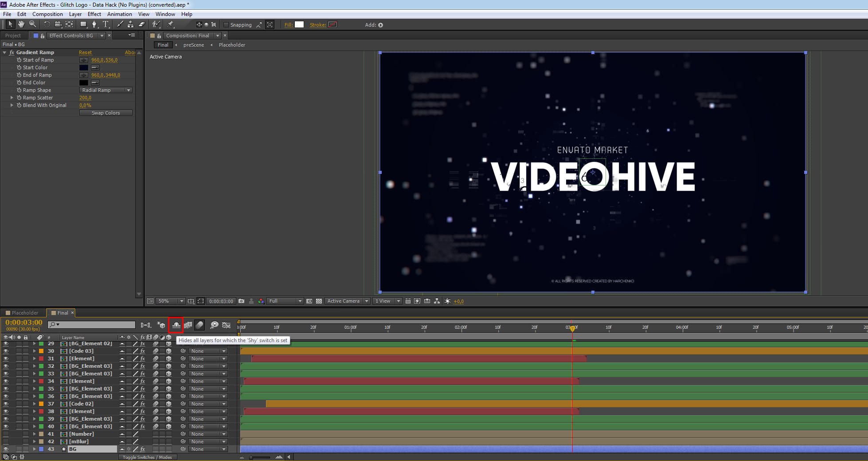Select the Hand tool
Screen dimensions: 868x461
click(x=21, y=24)
